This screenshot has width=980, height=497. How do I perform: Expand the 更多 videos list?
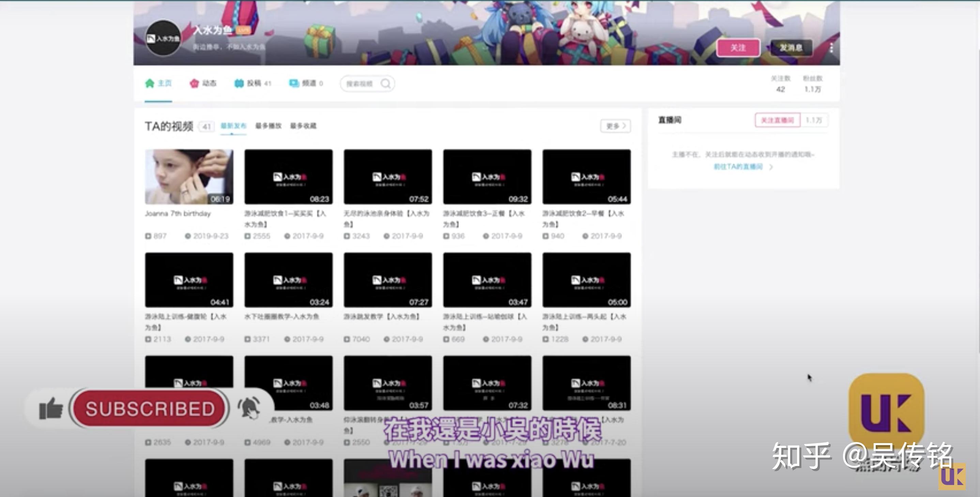click(x=615, y=126)
